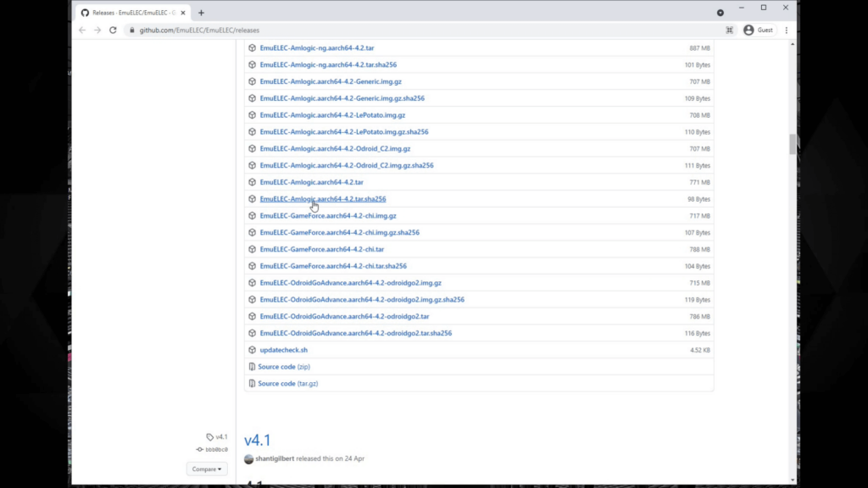Select the Releases EmuELEC browser tab
The height and width of the screenshot is (488, 868).
point(133,13)
